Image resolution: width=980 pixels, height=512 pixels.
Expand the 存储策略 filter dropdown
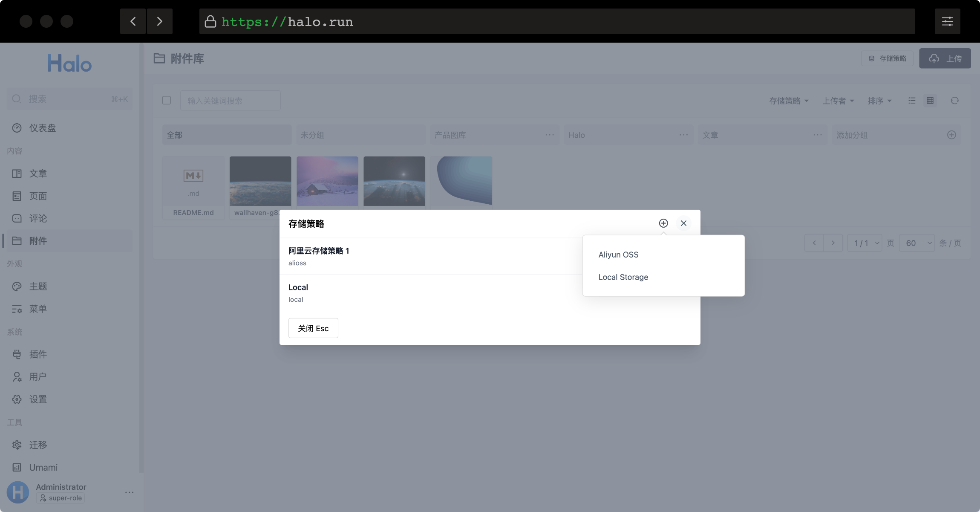789,101
